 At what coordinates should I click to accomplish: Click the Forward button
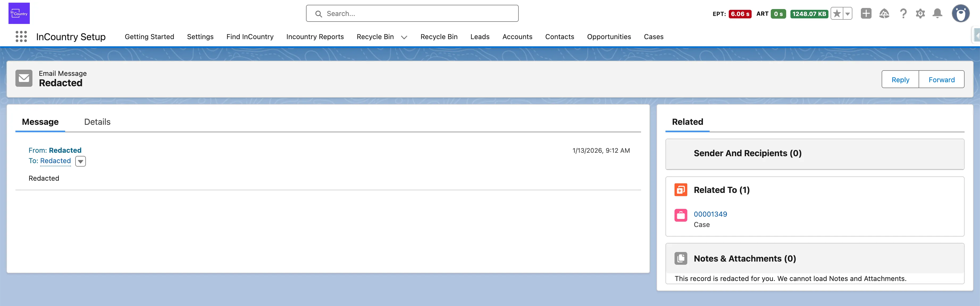pos(941,80)
